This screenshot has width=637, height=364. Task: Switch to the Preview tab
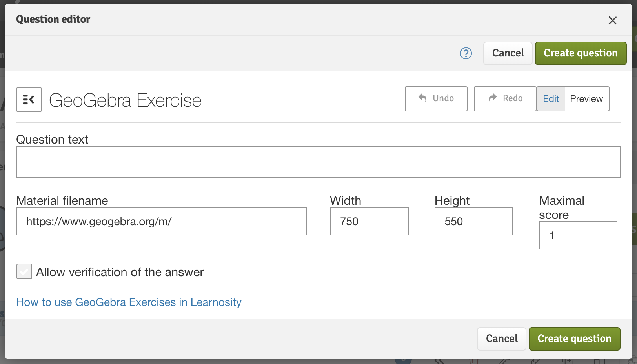(587, 99)
